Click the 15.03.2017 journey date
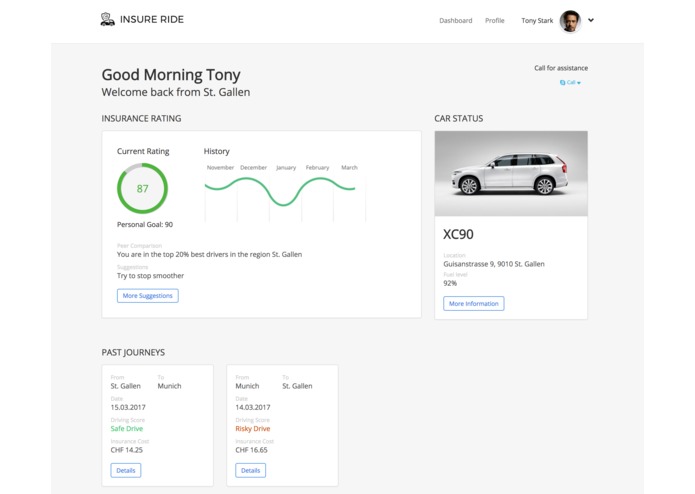695x494 pixels. (x=128, y=407)
